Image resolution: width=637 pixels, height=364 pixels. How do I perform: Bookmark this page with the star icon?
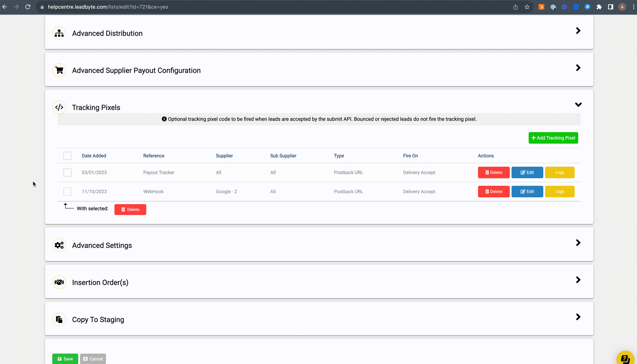coord(527,7)
